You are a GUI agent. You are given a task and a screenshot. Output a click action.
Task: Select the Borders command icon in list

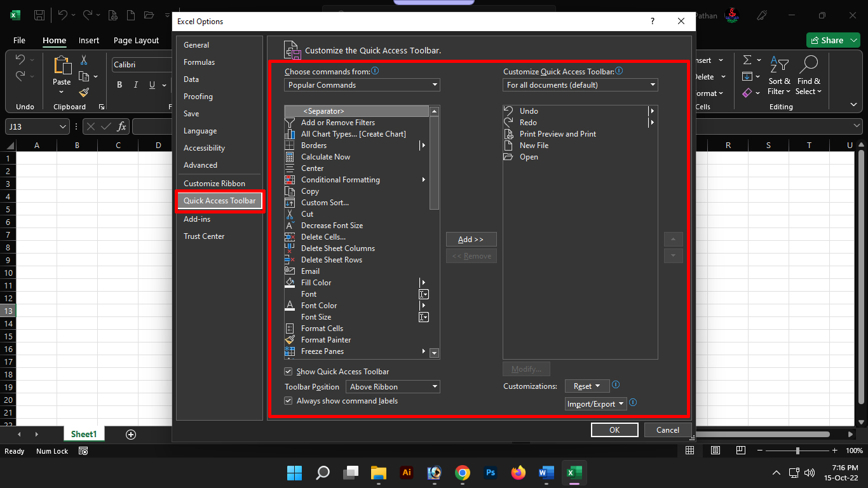[x=290, y=146]
